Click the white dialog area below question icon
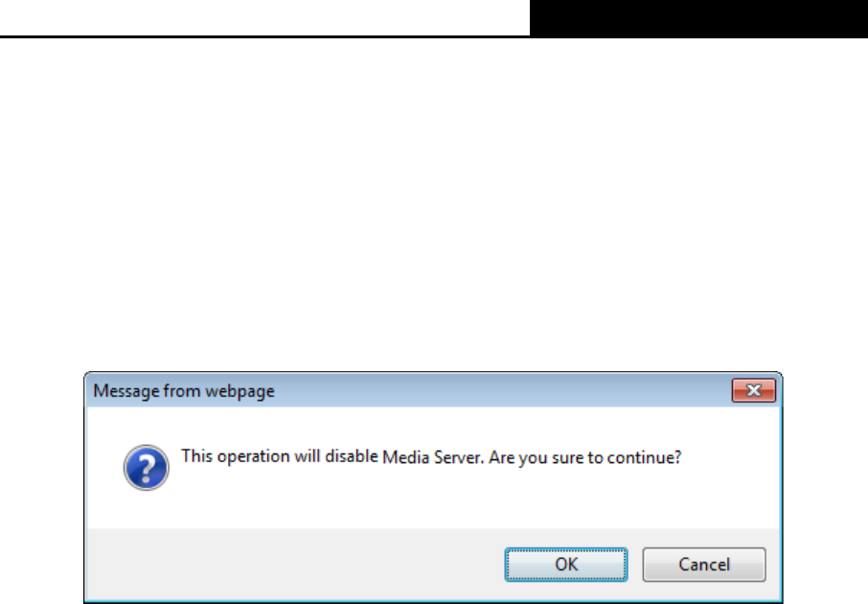 [x=147, y=510]
